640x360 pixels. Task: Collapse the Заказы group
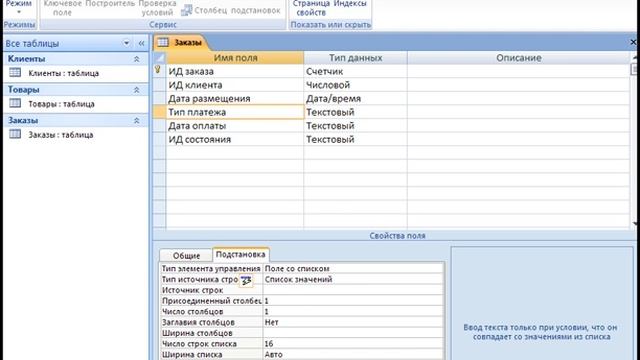pyautogui.click(x=137, y=120)
